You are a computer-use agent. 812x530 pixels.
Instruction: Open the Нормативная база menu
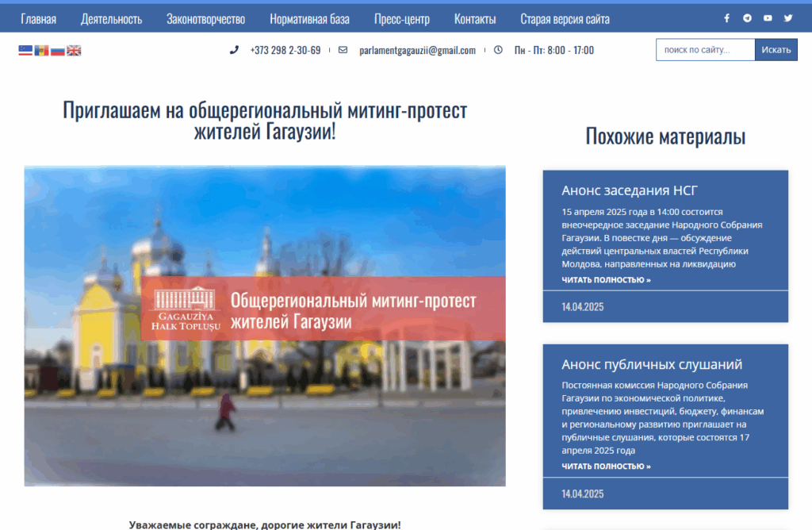tap(310, 19)
